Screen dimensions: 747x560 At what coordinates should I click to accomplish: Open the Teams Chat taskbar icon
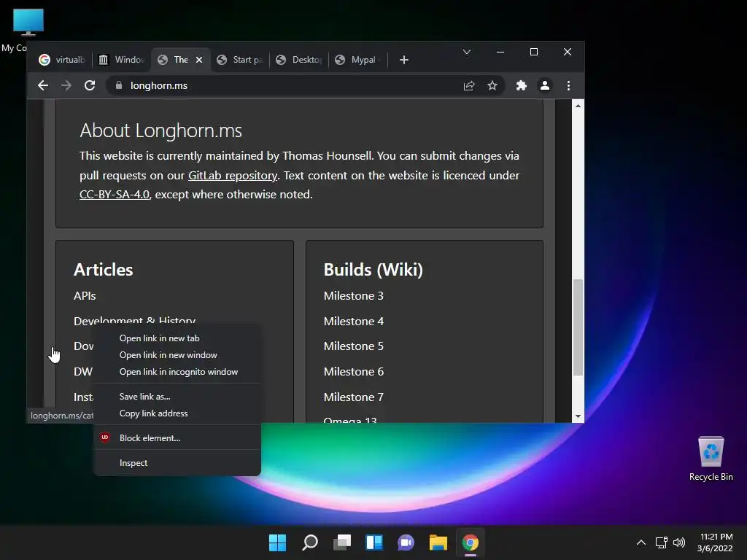[406, 542]
